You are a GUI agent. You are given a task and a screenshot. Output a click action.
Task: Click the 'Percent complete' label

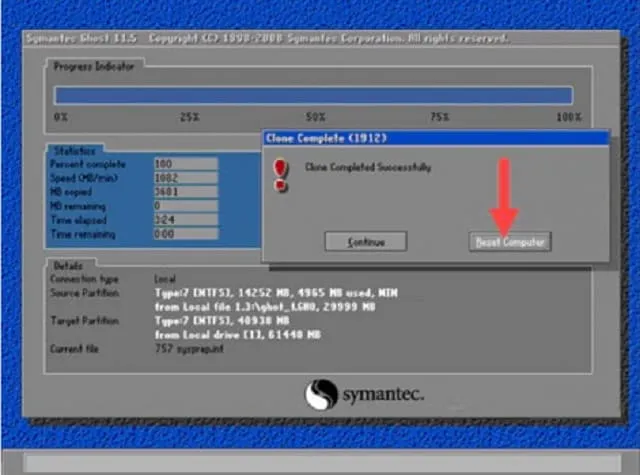[x=88, y=164]
